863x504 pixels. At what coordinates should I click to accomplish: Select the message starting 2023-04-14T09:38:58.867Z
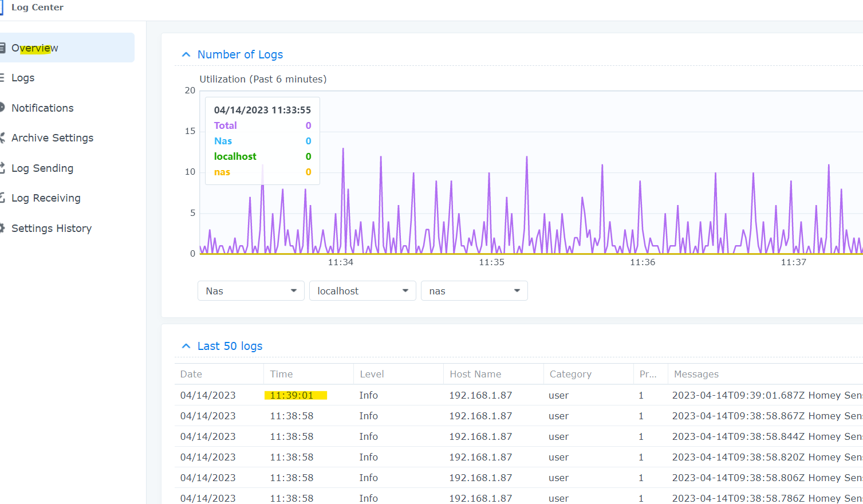click(767, 416)
